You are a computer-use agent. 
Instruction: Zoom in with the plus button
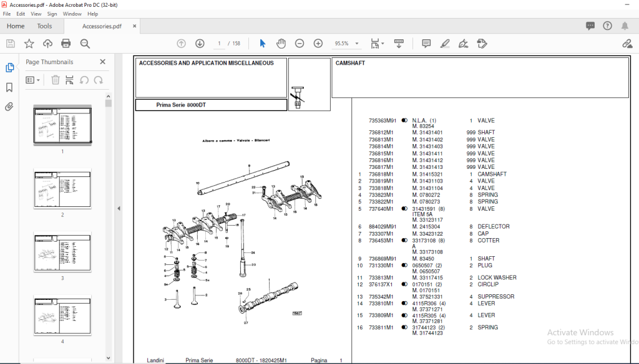318,44
